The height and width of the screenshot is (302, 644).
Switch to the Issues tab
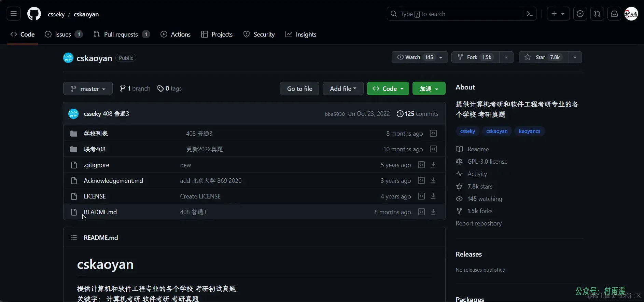(x=64, y=35)
